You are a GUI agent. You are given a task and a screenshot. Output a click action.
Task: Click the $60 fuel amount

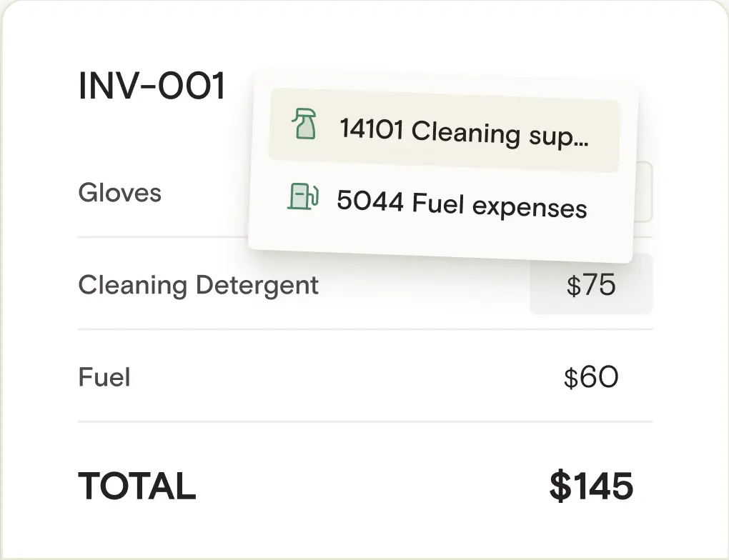coord(591,377)
